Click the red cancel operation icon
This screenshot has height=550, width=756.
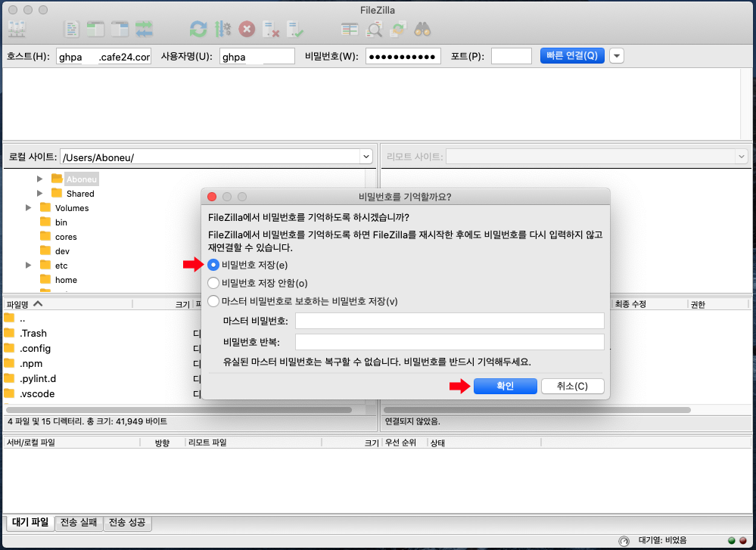[x=247, y=30]
